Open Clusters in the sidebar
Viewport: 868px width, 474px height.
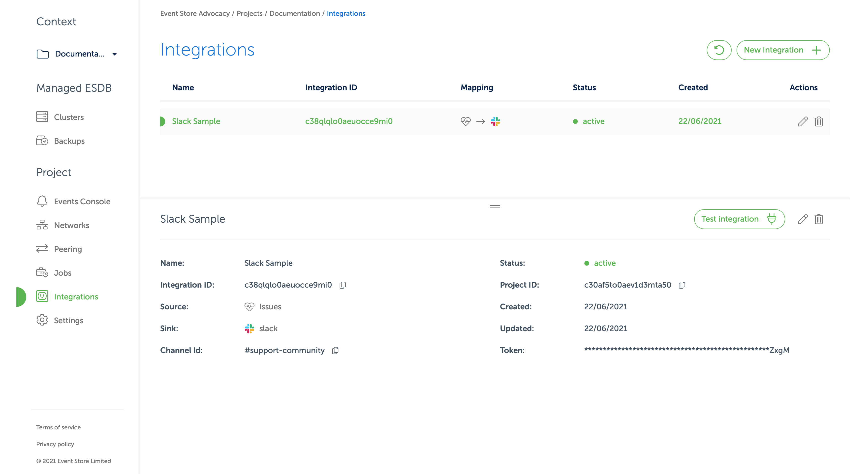coord(69,117)
